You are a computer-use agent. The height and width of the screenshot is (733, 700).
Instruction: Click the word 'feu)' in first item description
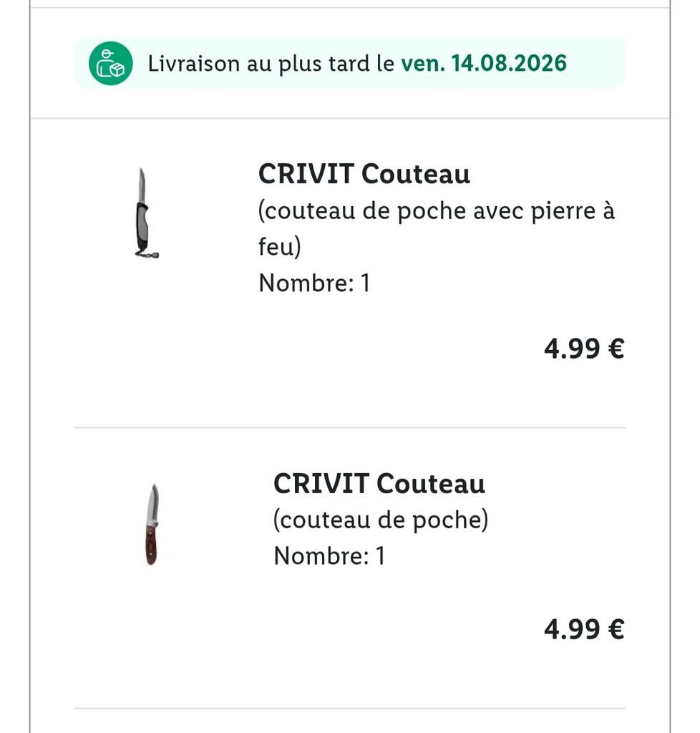279,246
